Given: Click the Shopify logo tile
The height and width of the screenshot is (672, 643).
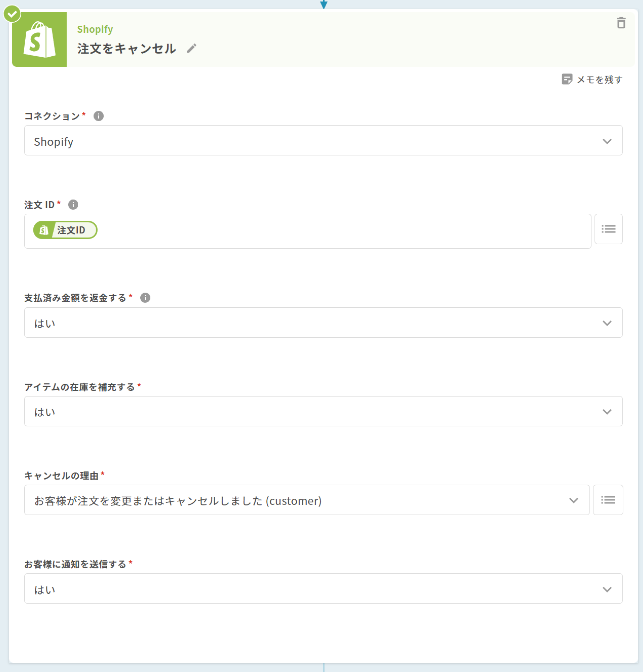Looking at the screenshot, I should point(39,39).
